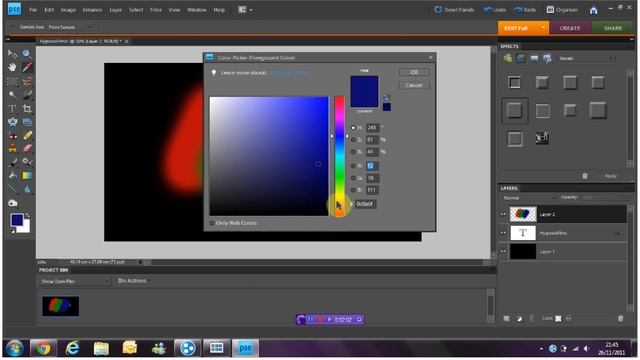Select the brightness radio button below saturation
This screenshot has width=640, height=360.
tap(353, 152)
